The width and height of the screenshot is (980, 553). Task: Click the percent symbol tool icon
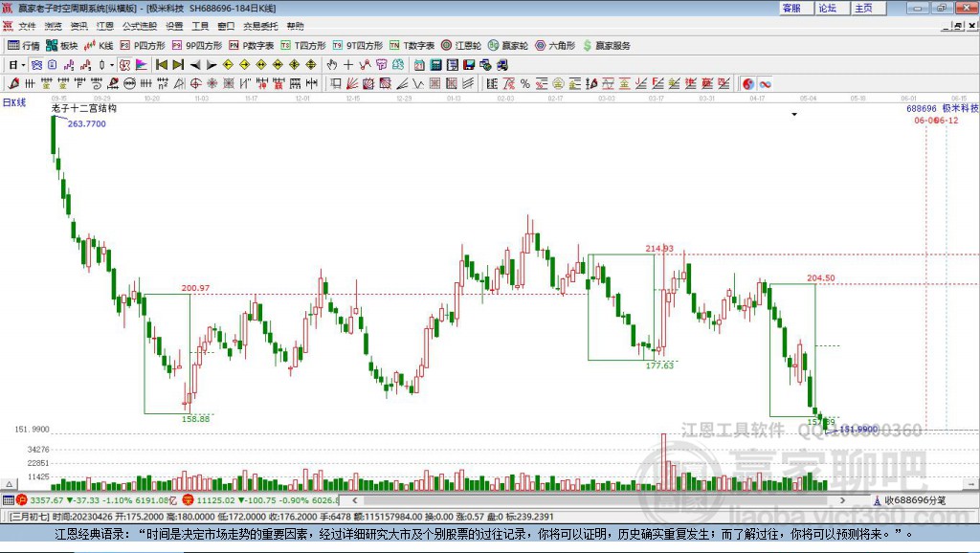point(524,83)
